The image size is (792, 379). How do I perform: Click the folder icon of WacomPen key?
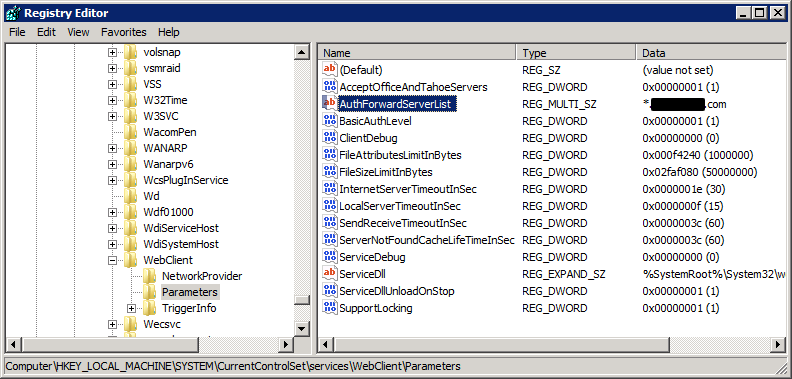131,132
